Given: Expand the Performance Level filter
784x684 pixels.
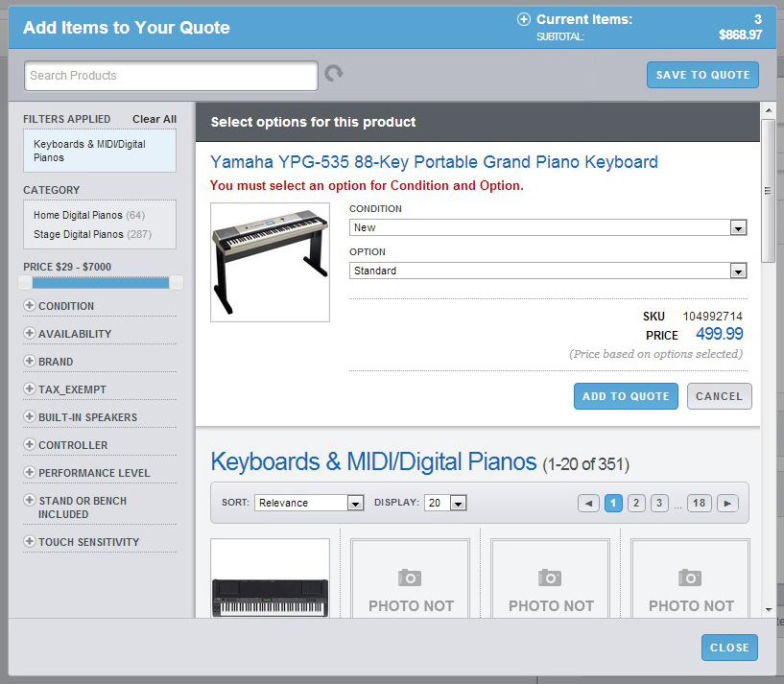Looking at the screenshot, I should tap(30, 472).
